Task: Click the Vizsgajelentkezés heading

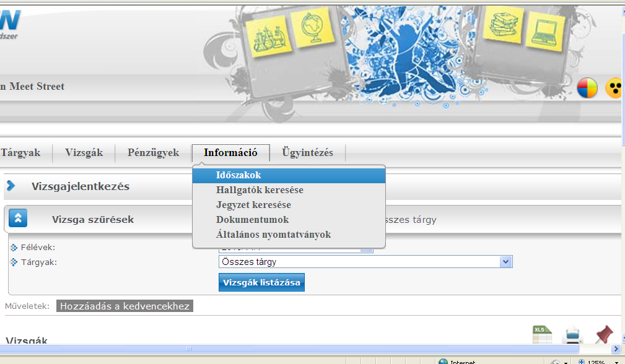Action: [x=81, y=186]
